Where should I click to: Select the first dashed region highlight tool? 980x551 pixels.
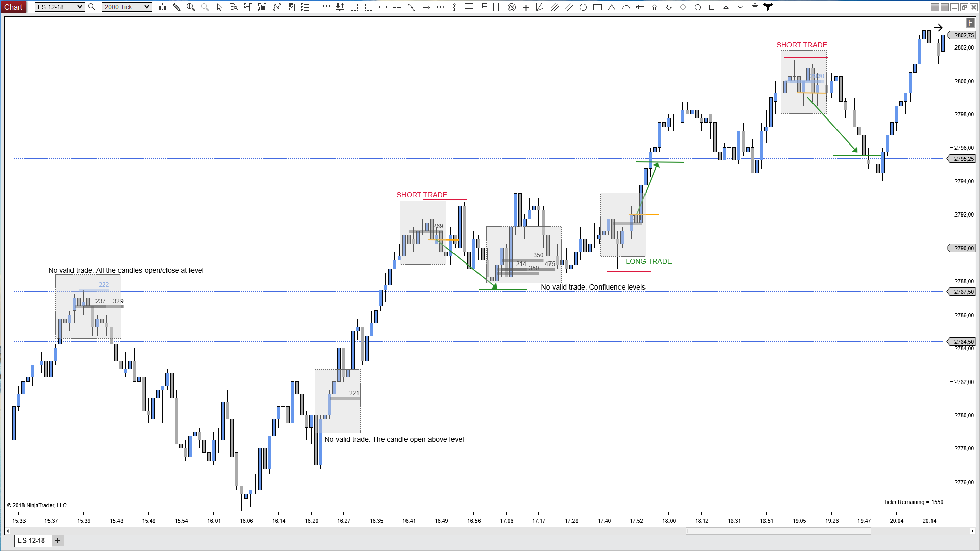tap(354, 7)
